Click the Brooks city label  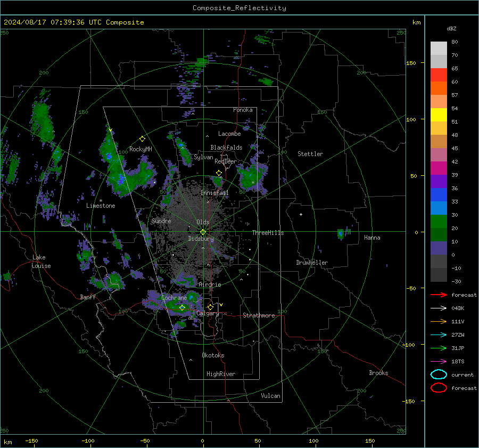click(378, 373)
